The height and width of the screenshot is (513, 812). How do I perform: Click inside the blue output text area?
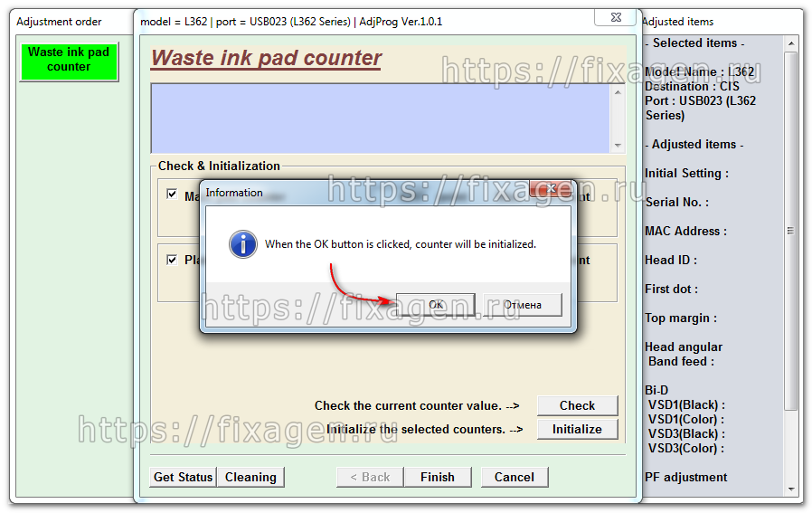pyautogui.click(x=380, y=118)
